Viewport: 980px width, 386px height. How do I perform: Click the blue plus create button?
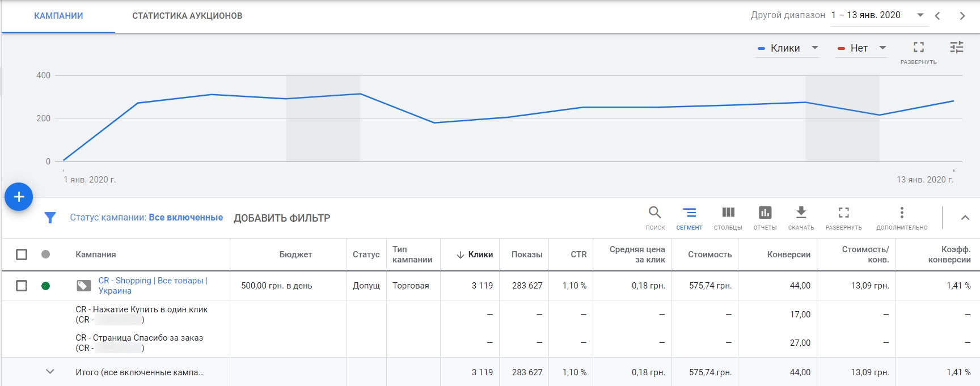tap(19, 197)
